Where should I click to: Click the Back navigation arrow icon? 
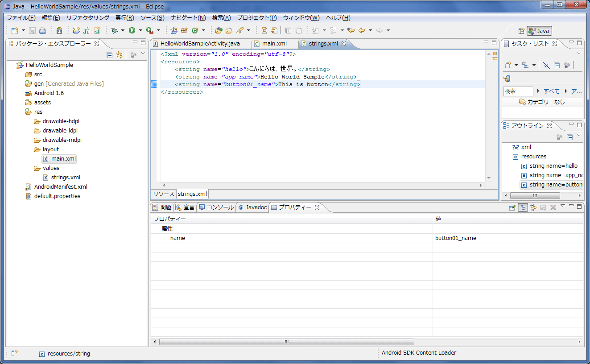(x=362, y=30)
